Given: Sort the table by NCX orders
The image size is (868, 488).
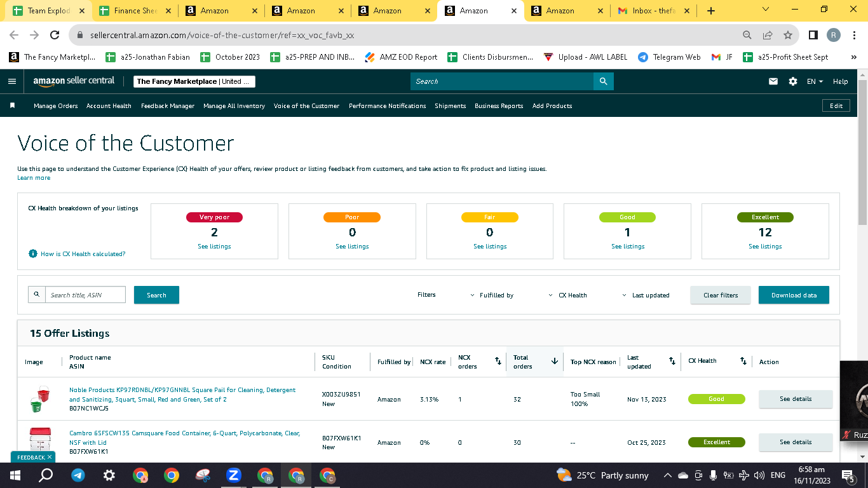Looking at the screenshot, I should (498, 361).
